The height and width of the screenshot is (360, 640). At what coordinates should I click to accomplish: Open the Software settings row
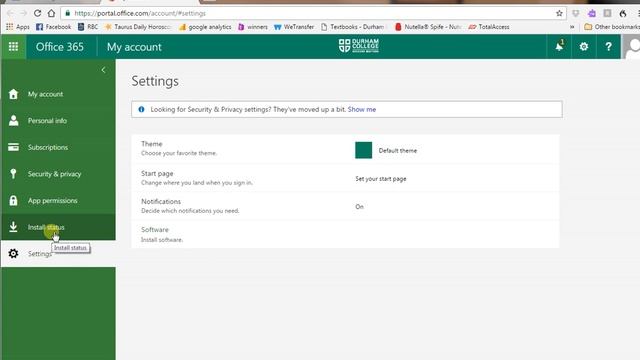[x=345, y=234]
